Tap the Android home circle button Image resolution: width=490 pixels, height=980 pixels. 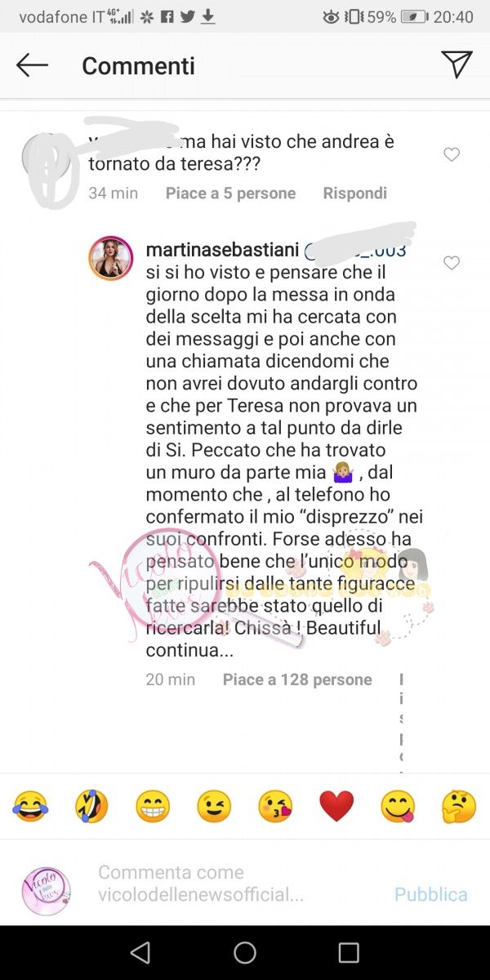tap(245, 952)
